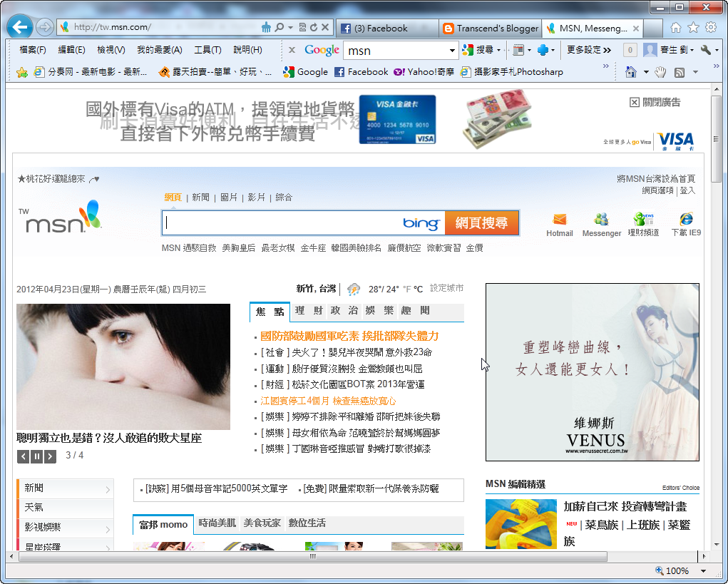Click the 登入 link
Screen dimensions: 728x584
pyautogui.click(x=687, y=191)
